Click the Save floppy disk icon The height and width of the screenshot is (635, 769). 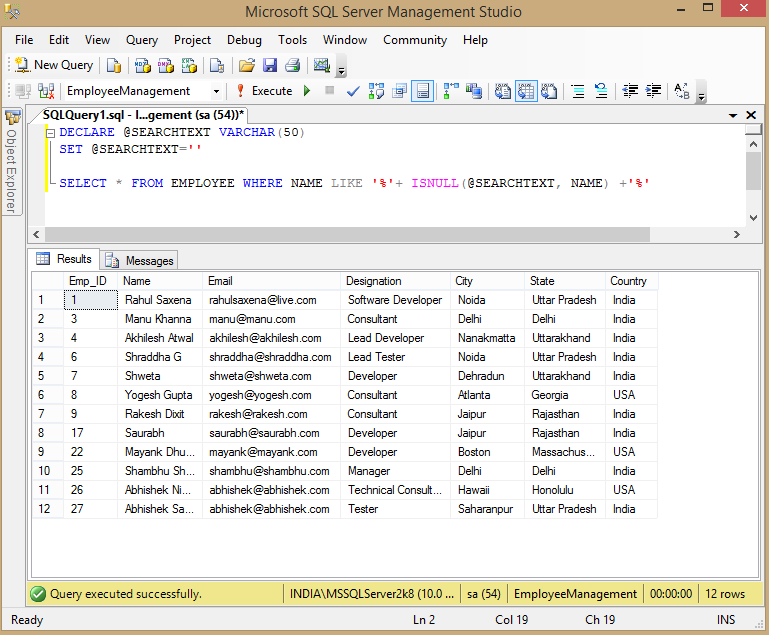pyautogui.click(x=270, y=65)
